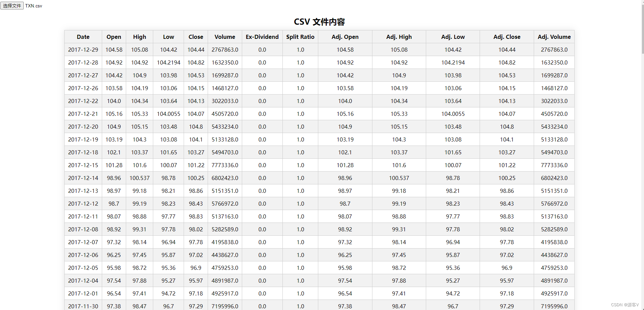Select the date cell 2017-12-26
Screen dimensions: 644x310
click(83, 88)
